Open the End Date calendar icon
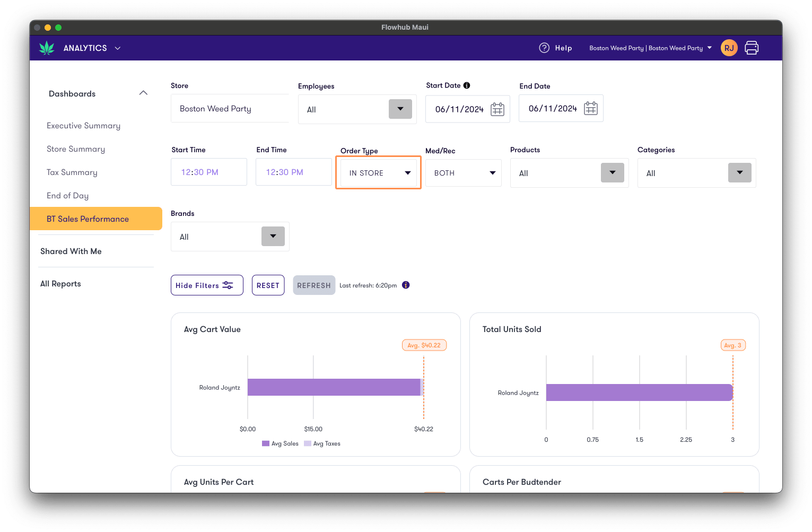This screenshot has height=532, width=812. click(x=590, y=108)
